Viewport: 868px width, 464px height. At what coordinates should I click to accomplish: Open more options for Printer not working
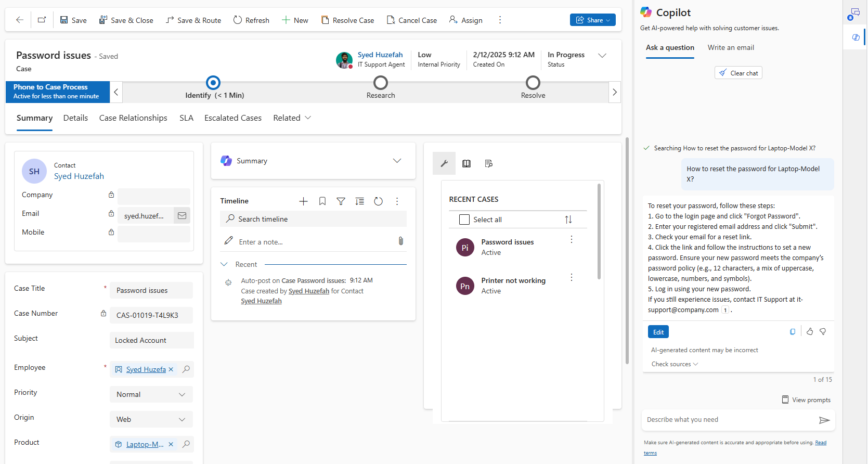[x=572, y=277]
